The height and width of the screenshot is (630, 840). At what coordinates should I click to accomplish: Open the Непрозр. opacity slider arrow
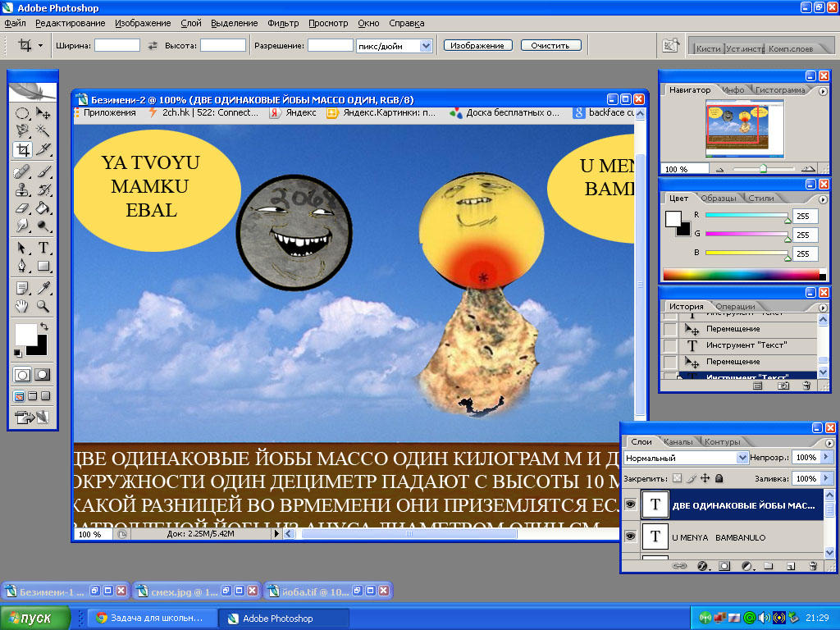[x=825, y=457]
